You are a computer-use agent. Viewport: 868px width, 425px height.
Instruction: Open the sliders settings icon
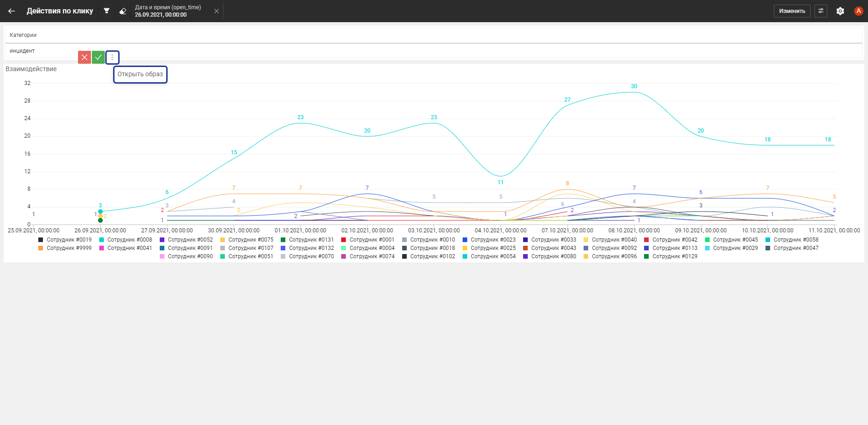(821, 11)
